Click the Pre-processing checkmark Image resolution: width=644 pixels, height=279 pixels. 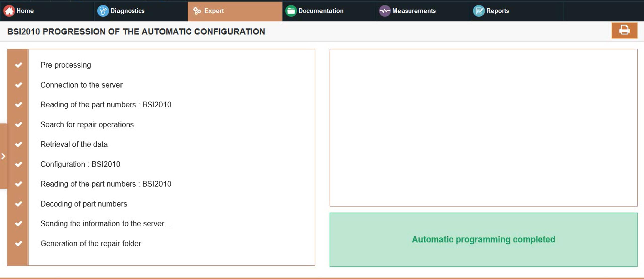click(18, 65)
